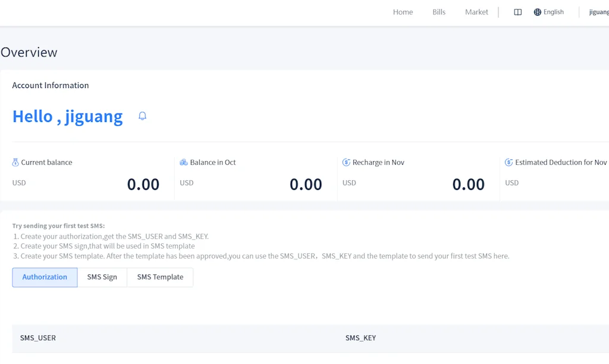Image resolution: width=609 pixels, height=364 pixels.
Task: Click the globe language icon
Action: (x=538, y=12)
